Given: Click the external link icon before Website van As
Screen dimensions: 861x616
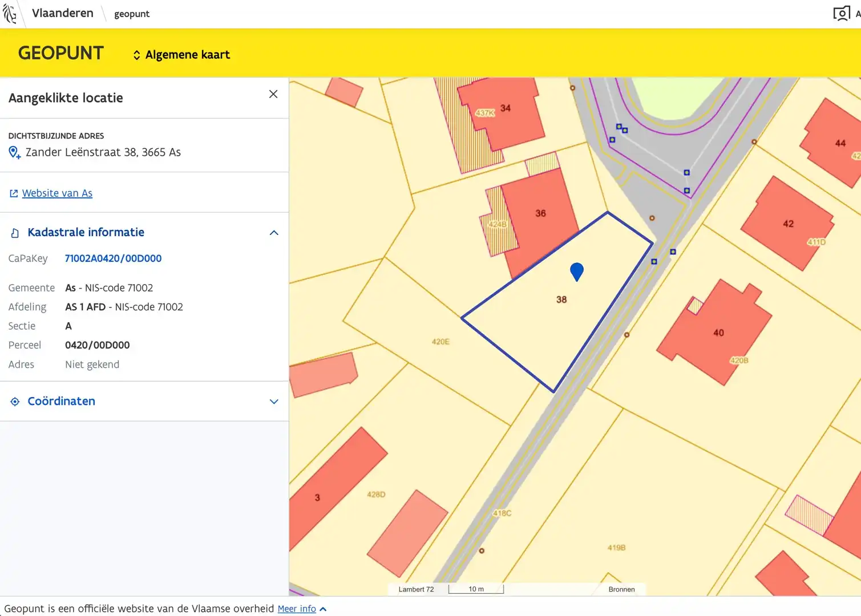Looking at the screenshot, I should [14, 193].
